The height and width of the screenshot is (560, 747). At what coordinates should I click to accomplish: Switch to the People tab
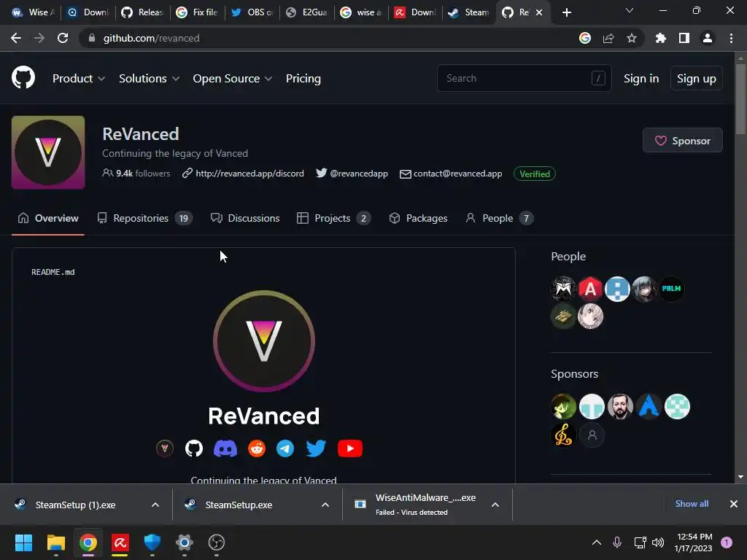tap(499, 218)
